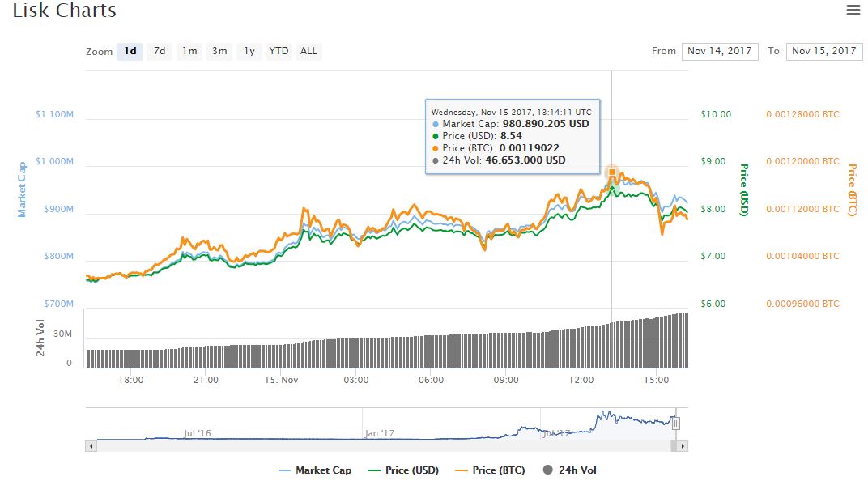This screenshot has width=868, height=481.
Task: Switch to the 1m zoom range
Action: click(x=189, y=50)
